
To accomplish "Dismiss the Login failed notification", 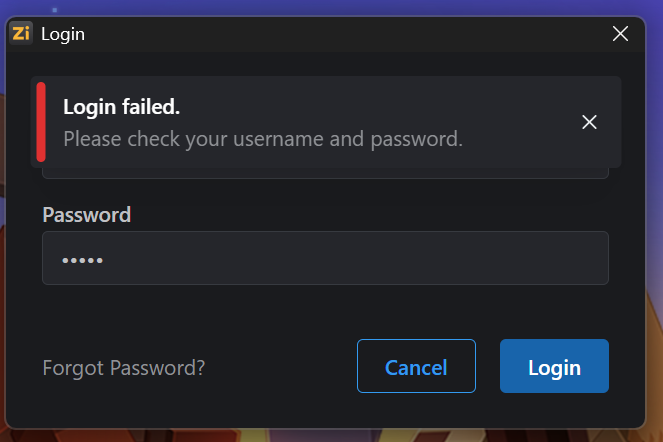I will coord(589,122).
